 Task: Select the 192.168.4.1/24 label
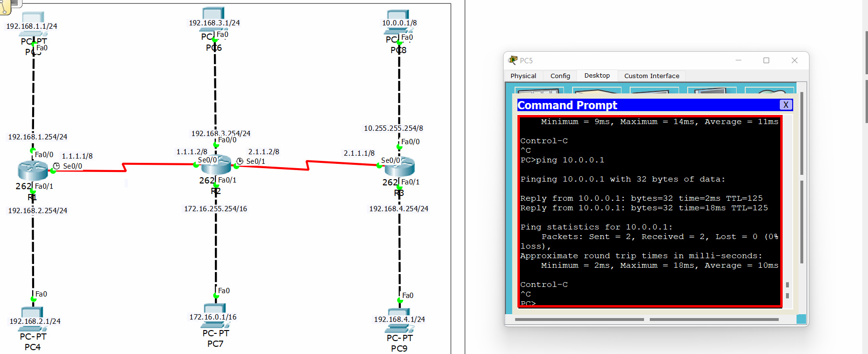coord(399,320)
